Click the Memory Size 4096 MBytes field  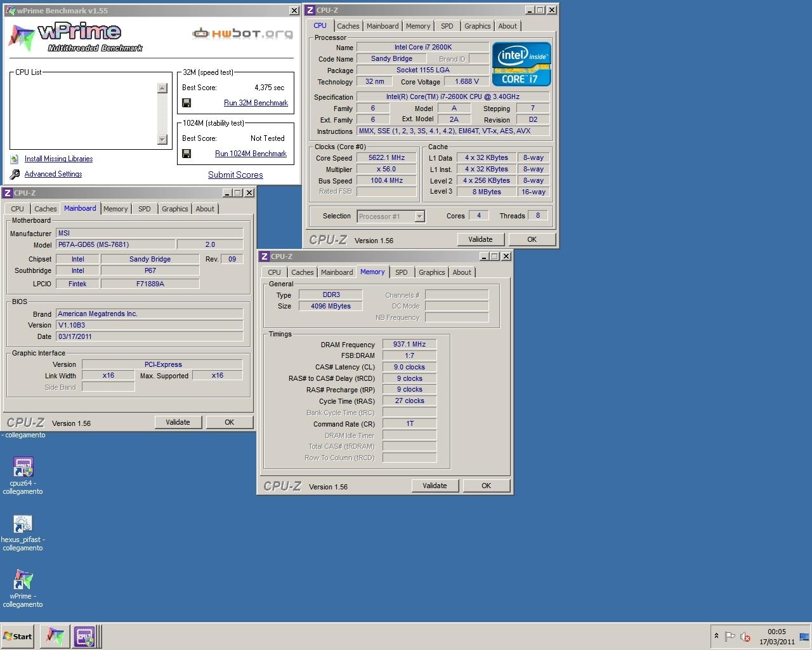[x=331, y=306]
